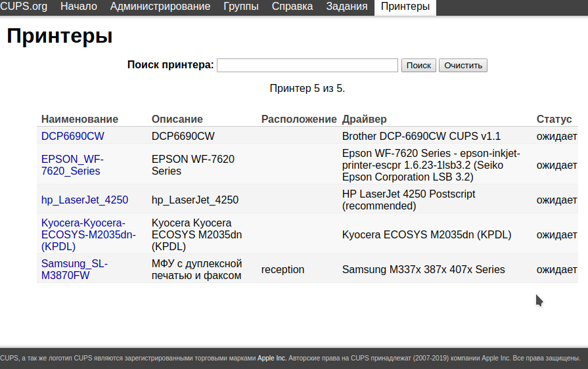The width and height of the screenshot is (588, 369).
Task: Open the CUPS.org link in the navigation bar
Action: click(24, 7)
